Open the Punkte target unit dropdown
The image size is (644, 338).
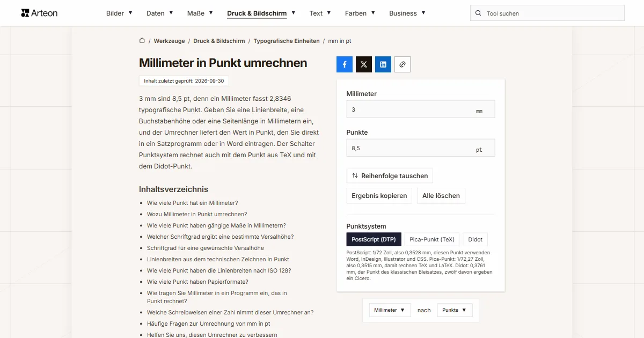(455, 310)
